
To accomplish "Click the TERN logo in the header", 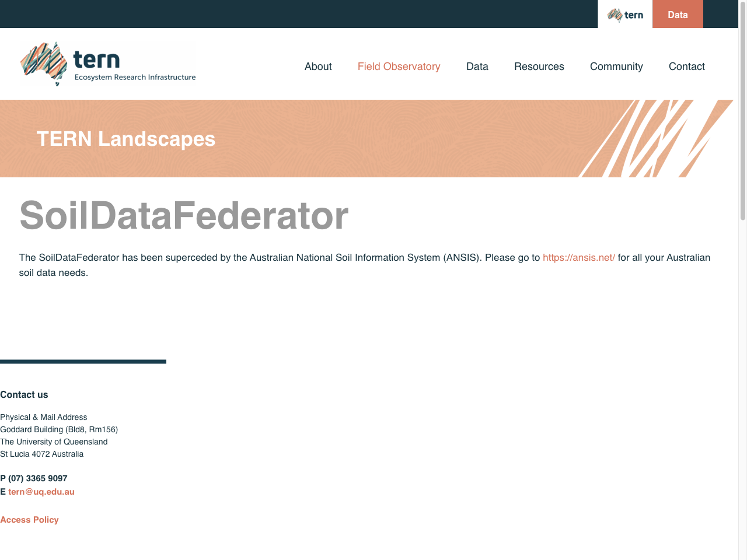I will tap(108, 63).
